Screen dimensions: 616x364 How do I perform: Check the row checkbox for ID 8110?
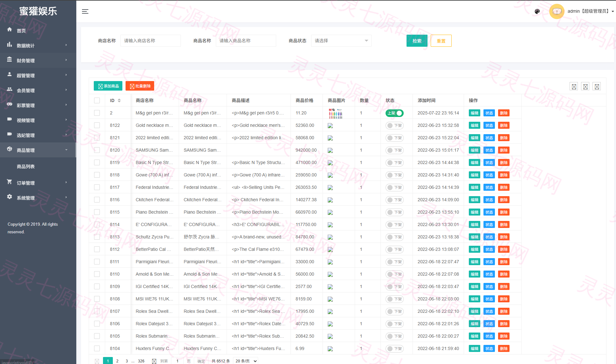(x=97, y=274)
